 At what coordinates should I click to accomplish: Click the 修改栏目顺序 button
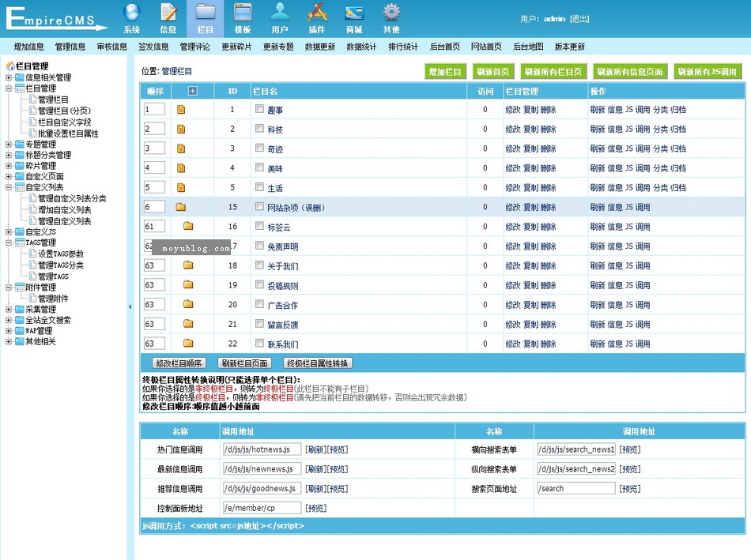point(179,363)
